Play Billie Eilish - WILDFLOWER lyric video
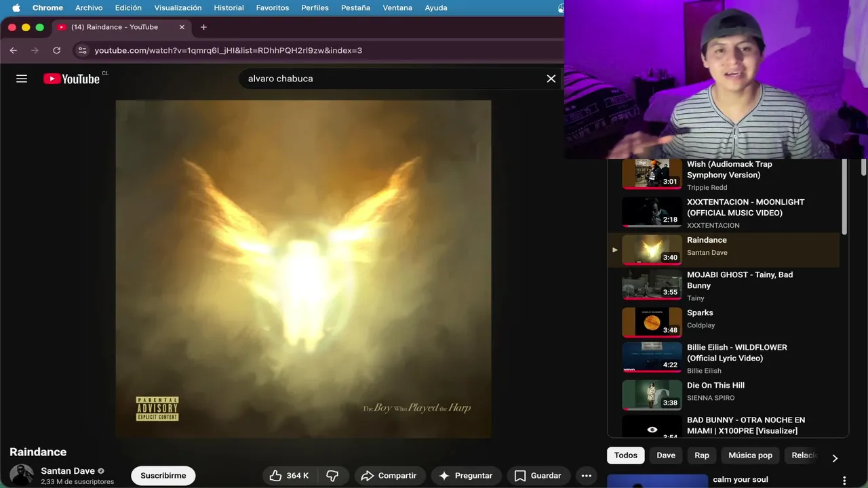Screen dimensions: 868x488 737,352
